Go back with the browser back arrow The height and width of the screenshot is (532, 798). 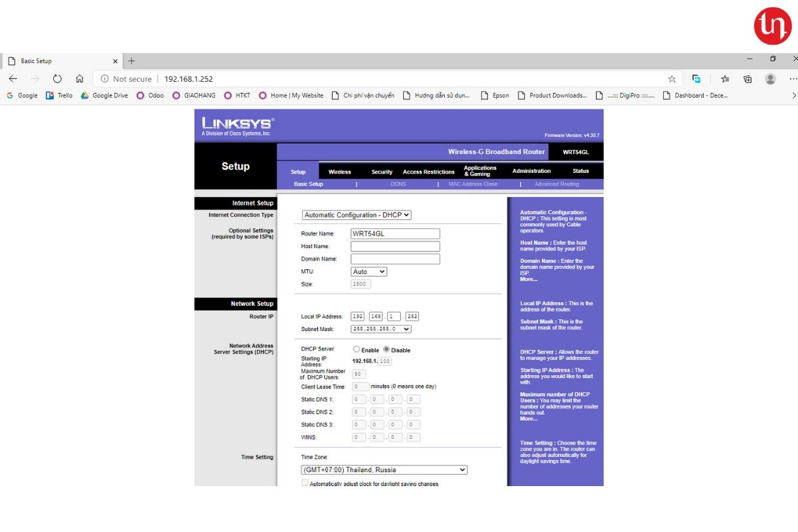13,78
